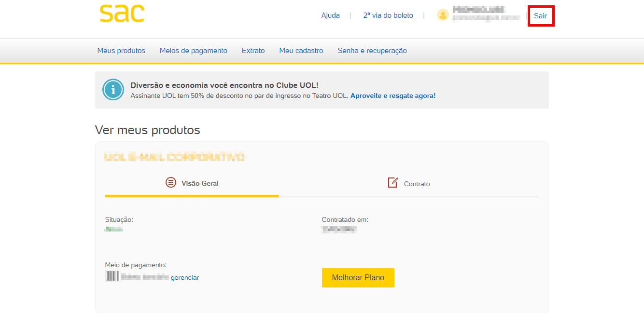Click the gerenciar payment link
Viewport: 644px width, 313px height.
[185, 277]
